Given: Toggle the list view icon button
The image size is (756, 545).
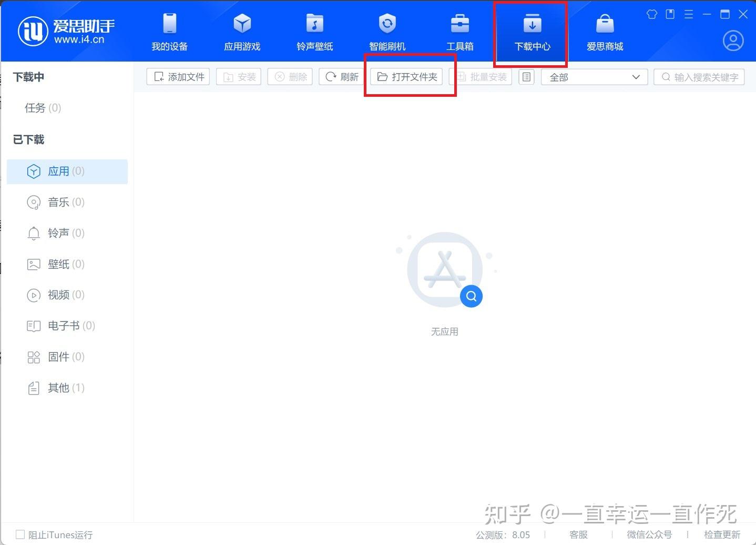Looking at the screenshot, I should tap(526, 77).
